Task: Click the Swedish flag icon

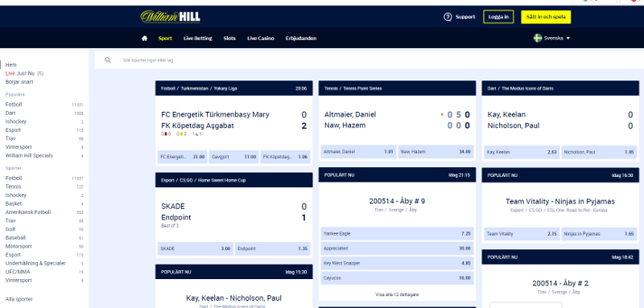Action: [x=538, y=38]
